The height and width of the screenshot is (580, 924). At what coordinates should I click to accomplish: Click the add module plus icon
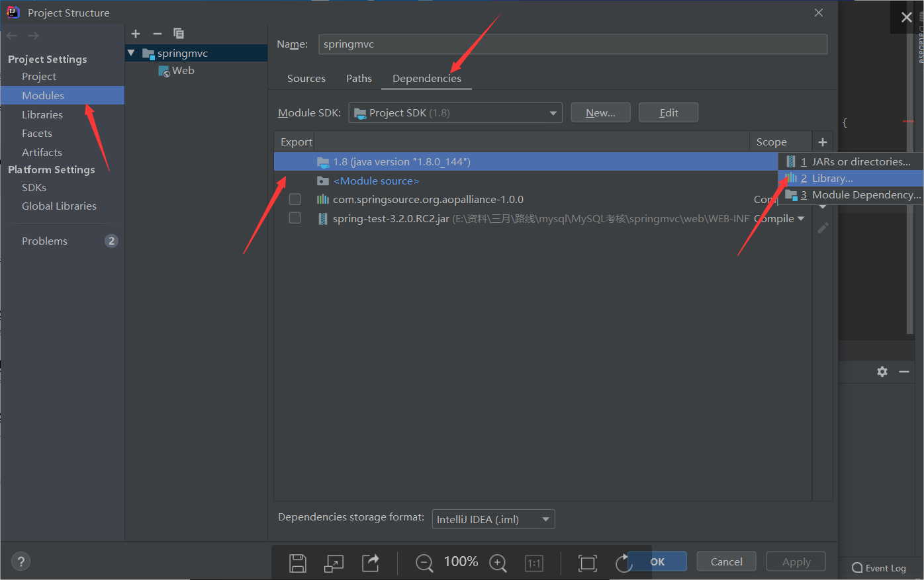(136, 34)
